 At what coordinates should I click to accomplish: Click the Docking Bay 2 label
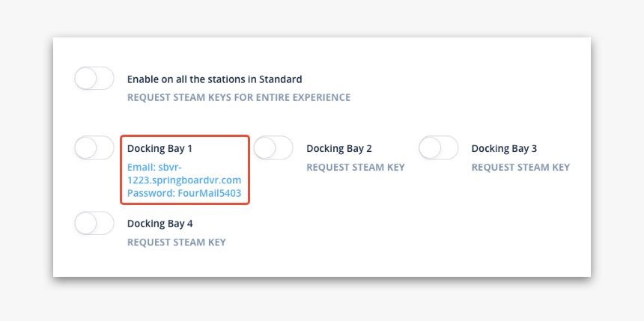[339, 149]
